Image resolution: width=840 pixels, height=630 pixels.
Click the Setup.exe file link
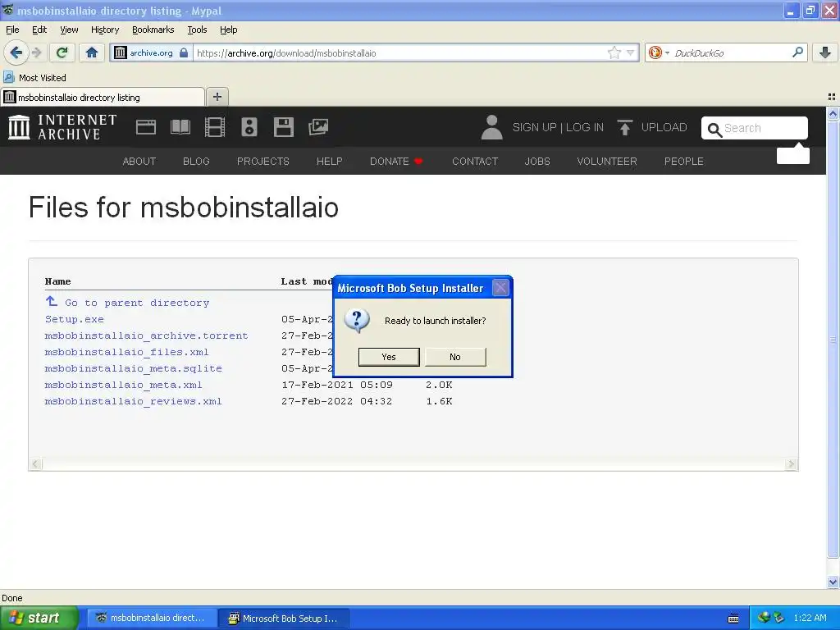(x=75, y=319)
